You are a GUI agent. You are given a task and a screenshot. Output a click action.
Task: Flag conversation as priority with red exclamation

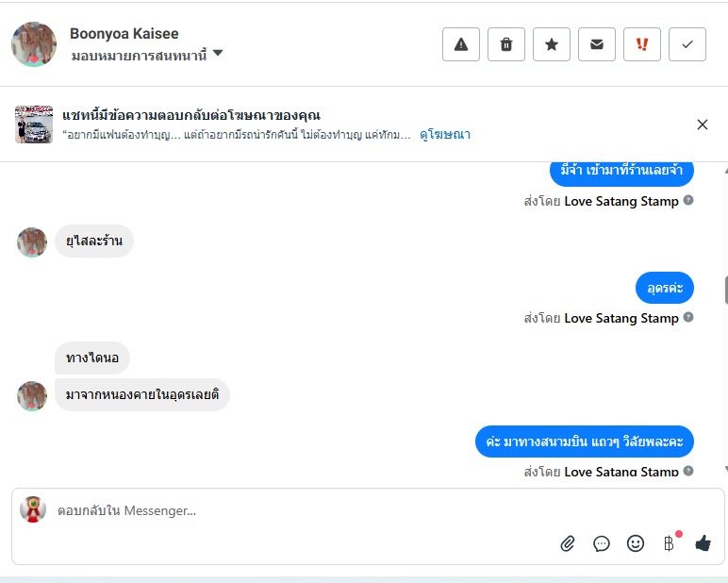[642, 44]
